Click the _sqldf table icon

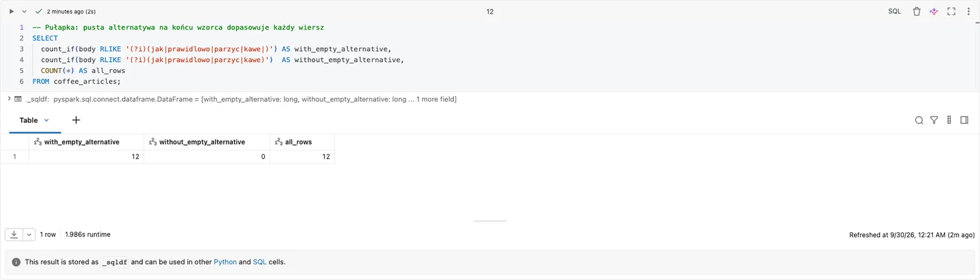click(18, 99)
